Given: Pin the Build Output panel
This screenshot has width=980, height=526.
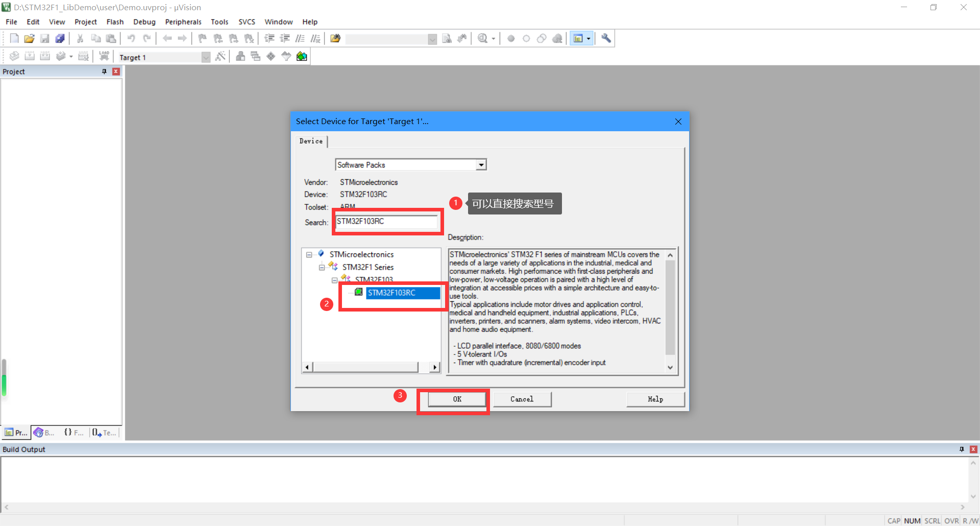Looking at the screenshot, I should [962, 449].
